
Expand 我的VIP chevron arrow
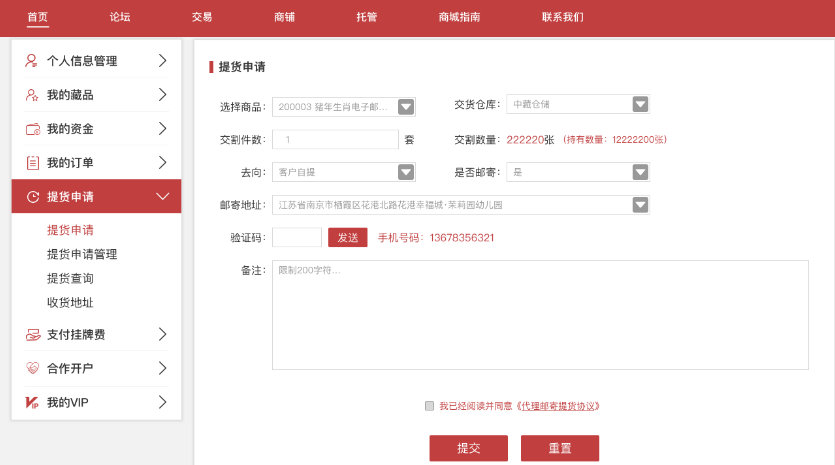(x=162, y=402)
